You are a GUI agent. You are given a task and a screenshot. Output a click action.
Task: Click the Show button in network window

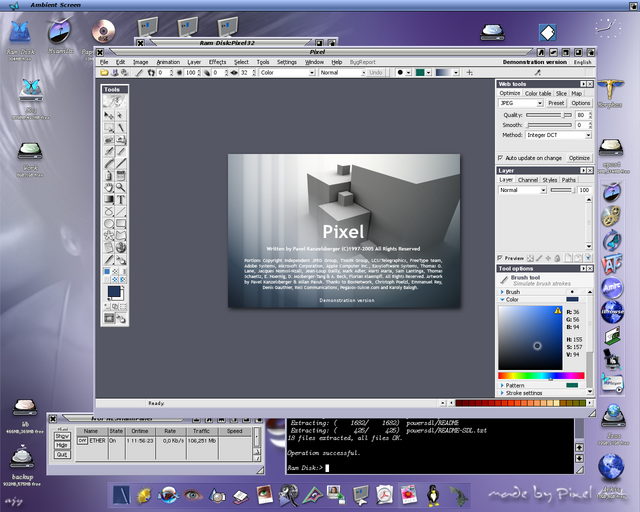[x=62, y=436]
